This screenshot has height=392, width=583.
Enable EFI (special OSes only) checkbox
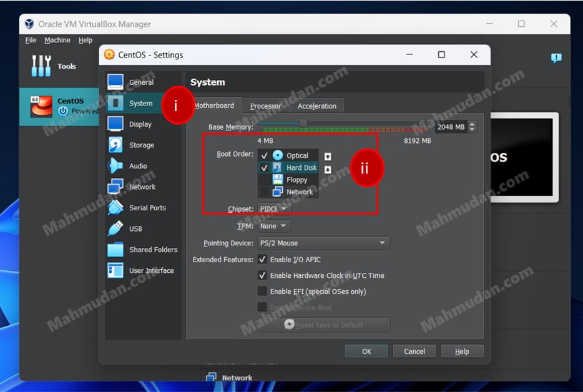[x=262, y=292]
